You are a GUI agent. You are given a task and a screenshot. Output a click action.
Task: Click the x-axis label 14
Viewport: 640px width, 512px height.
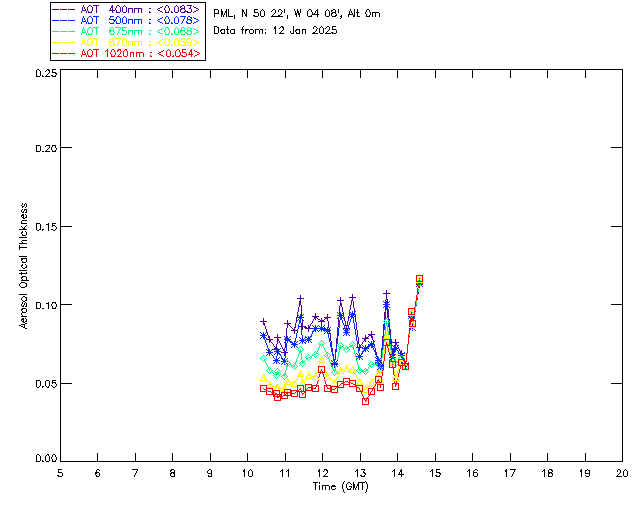[398, 473]
